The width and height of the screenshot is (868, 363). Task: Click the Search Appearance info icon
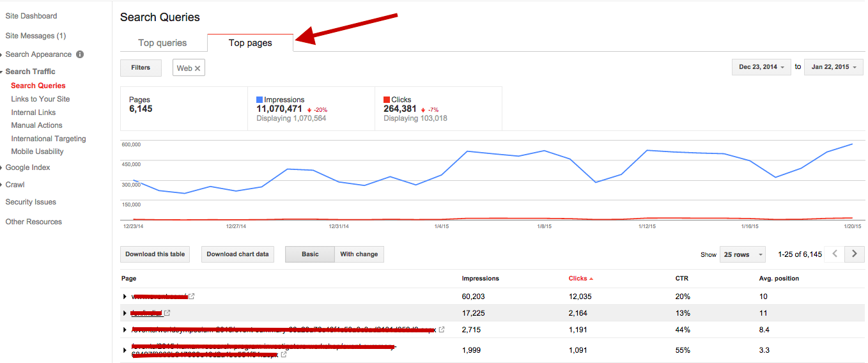coord(80,54)
